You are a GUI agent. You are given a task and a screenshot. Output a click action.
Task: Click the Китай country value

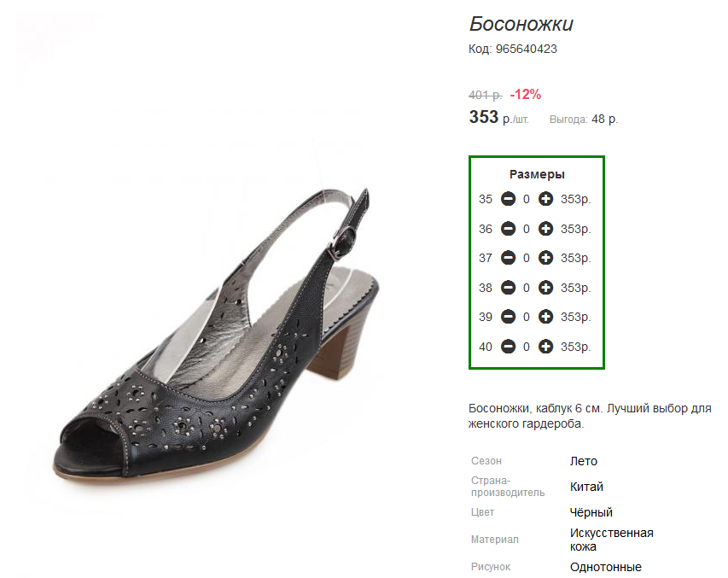[586, 487]
